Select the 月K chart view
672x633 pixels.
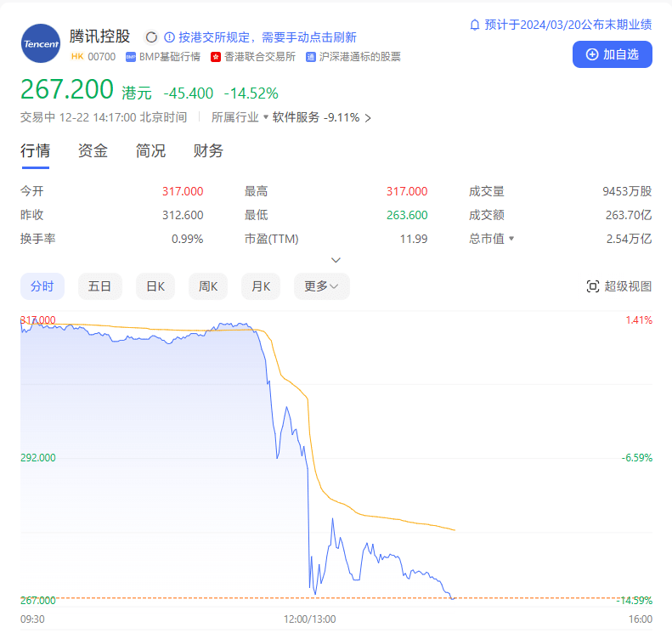pyautogui.click(x=261, y=286)
